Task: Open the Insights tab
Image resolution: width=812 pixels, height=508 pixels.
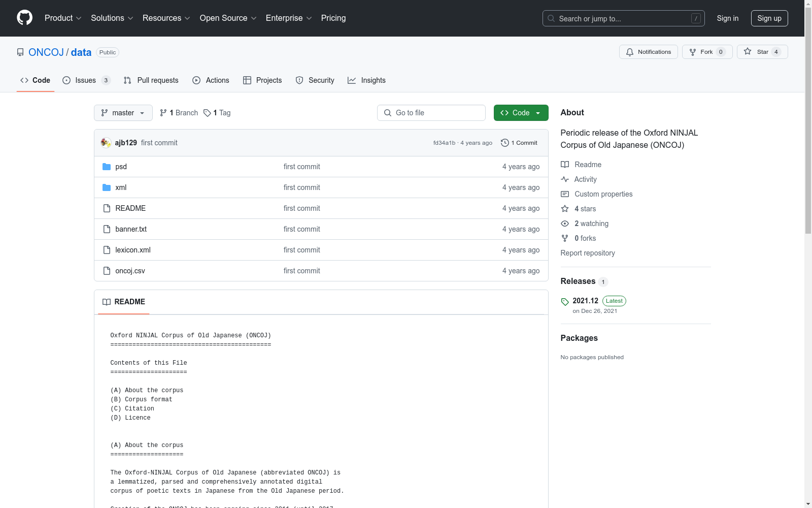Action: (366, 80)
